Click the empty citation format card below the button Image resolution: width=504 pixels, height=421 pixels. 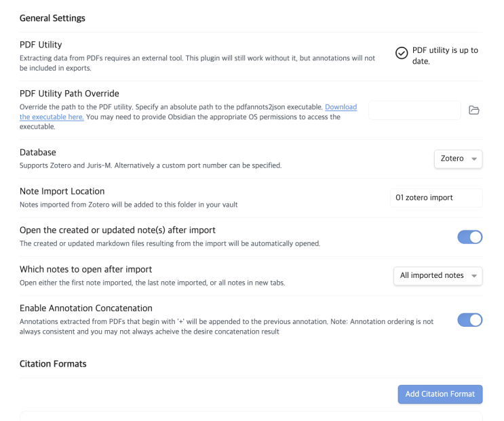click(251, 415)
